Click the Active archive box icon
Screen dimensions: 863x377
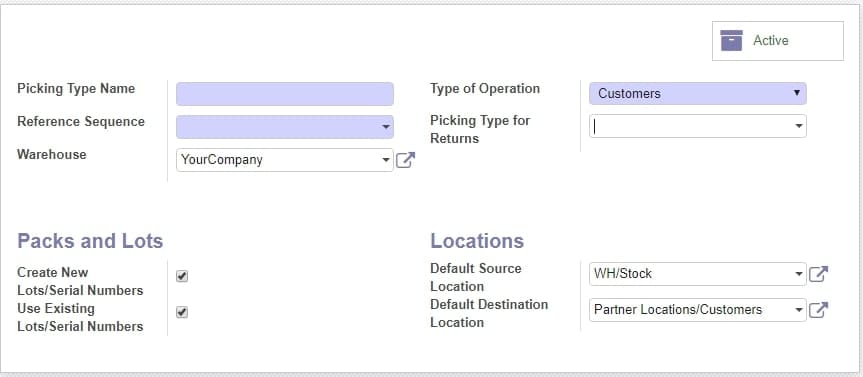pos(731,41)
